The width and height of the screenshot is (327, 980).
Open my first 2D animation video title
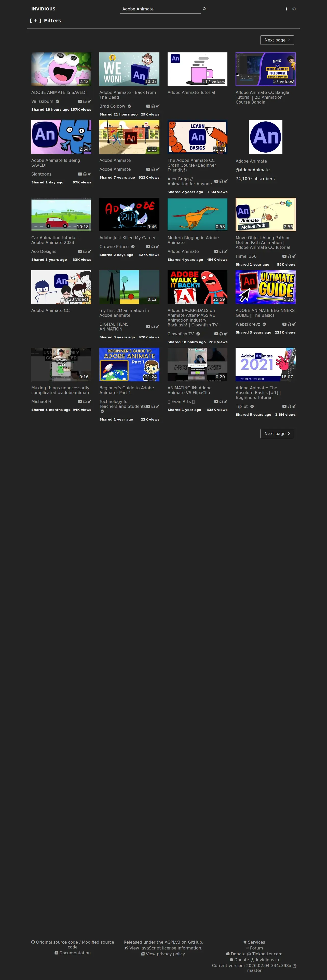[x=124, y=313]
